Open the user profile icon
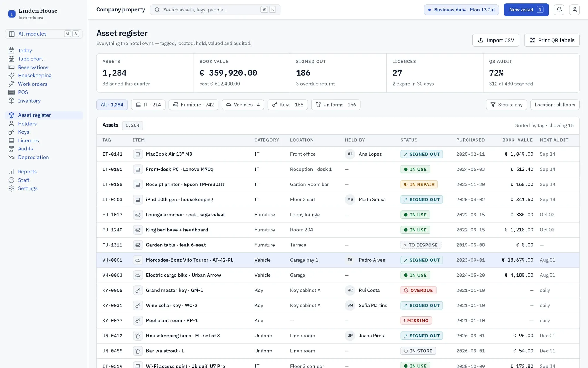588x368 pixels. 574,10
